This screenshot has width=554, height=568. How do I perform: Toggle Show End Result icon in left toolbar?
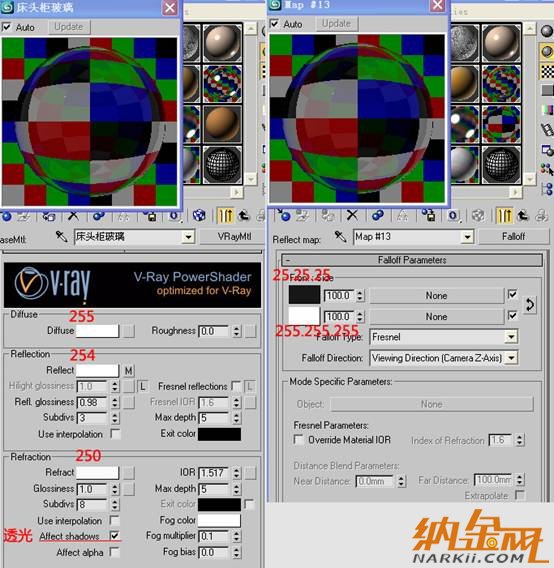pos(225,216)
